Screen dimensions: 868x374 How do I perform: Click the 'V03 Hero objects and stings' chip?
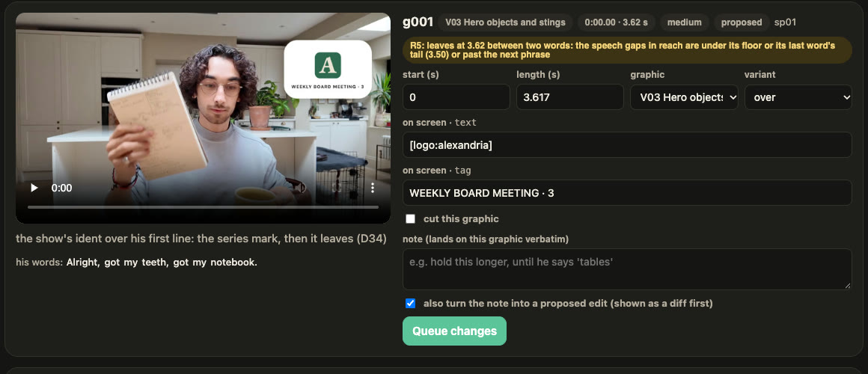505,22
